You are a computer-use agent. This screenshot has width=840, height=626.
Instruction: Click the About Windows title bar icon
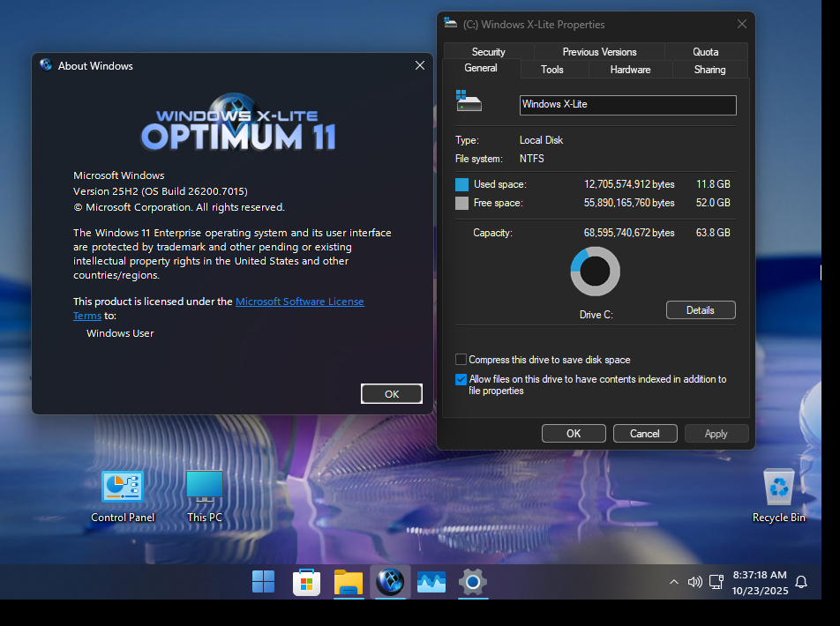click(46, 65)
